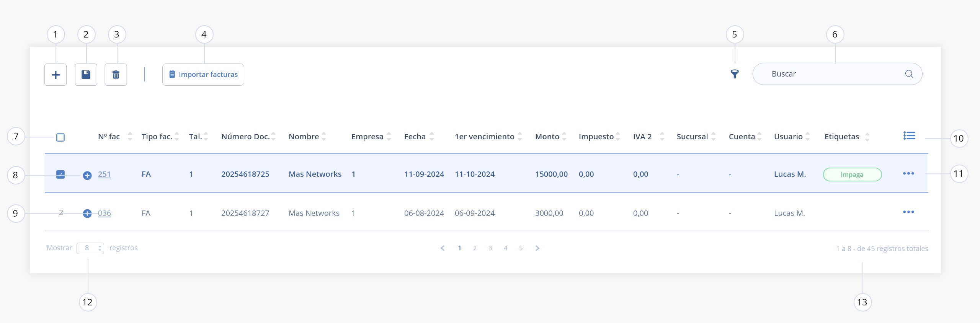Screen dimensions: 980x323
Task: Open the funnel filter icon
Action: click(735, 74)
